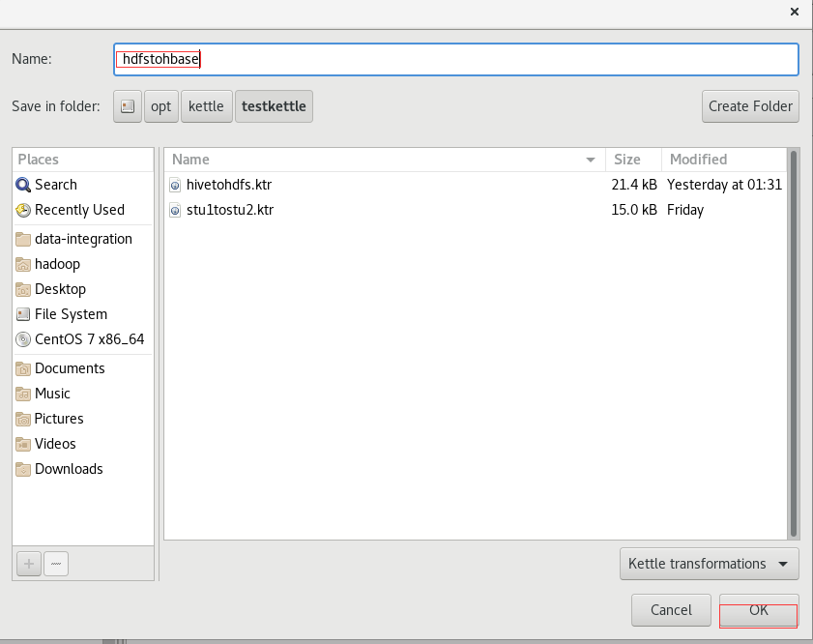Focus the Name text field containing hdfstohbase
Screen dimensions: 813x644
coord(455,60)
